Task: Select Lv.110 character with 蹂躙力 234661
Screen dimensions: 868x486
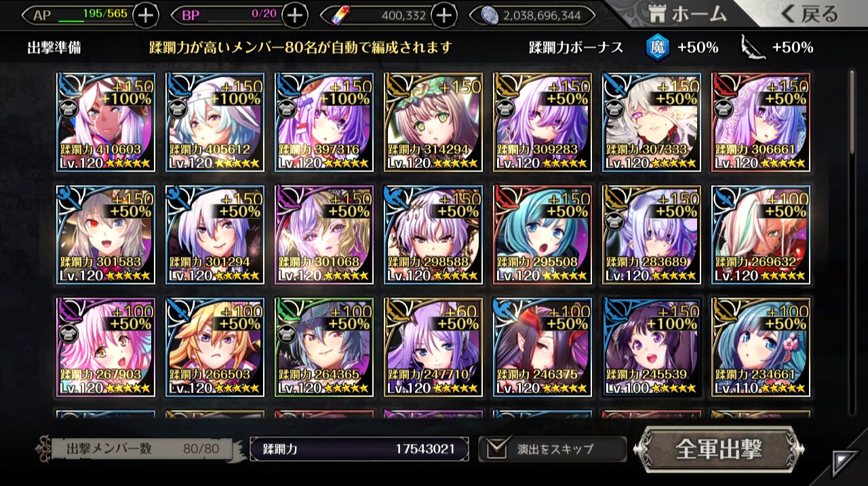Action: coord(761,347)
